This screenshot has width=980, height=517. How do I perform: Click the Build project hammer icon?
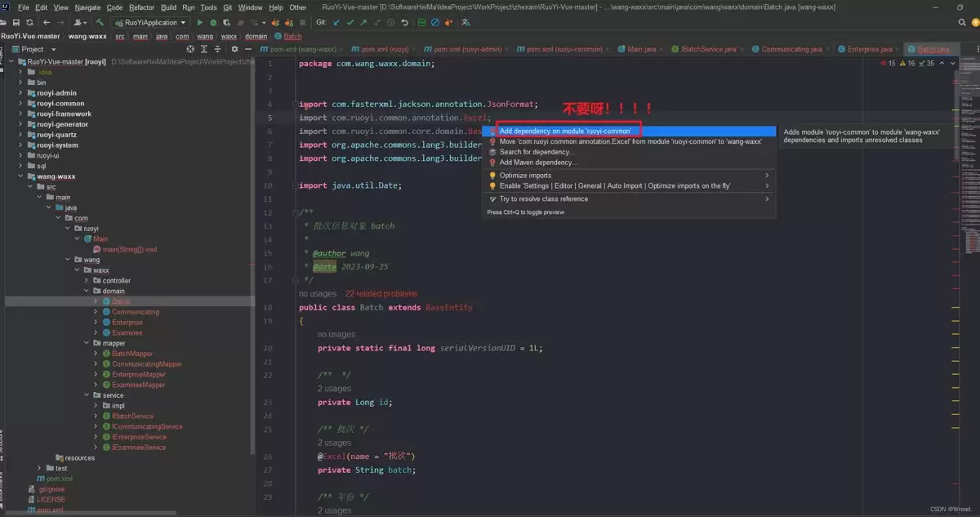[x=100, y=22]
